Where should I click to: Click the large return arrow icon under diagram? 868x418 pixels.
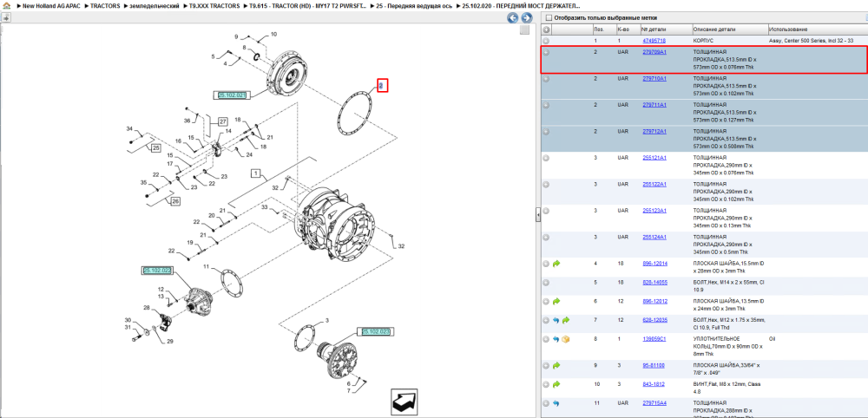[404, 402]
